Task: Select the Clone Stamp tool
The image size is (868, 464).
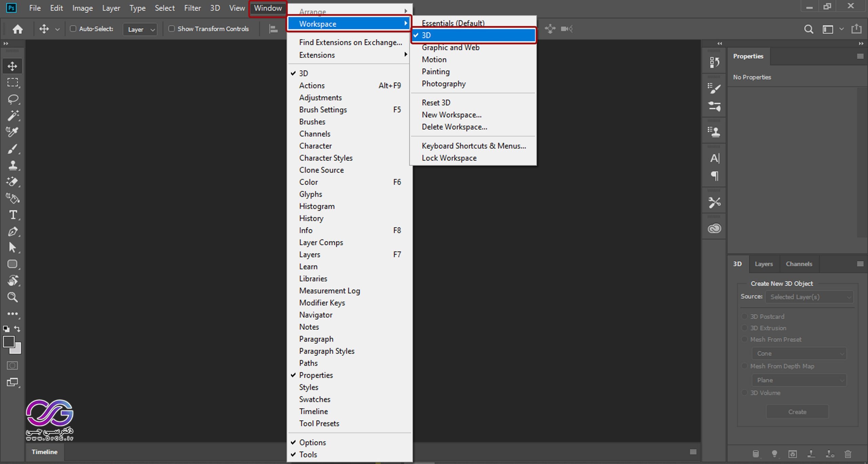Action: coord(13,165)
